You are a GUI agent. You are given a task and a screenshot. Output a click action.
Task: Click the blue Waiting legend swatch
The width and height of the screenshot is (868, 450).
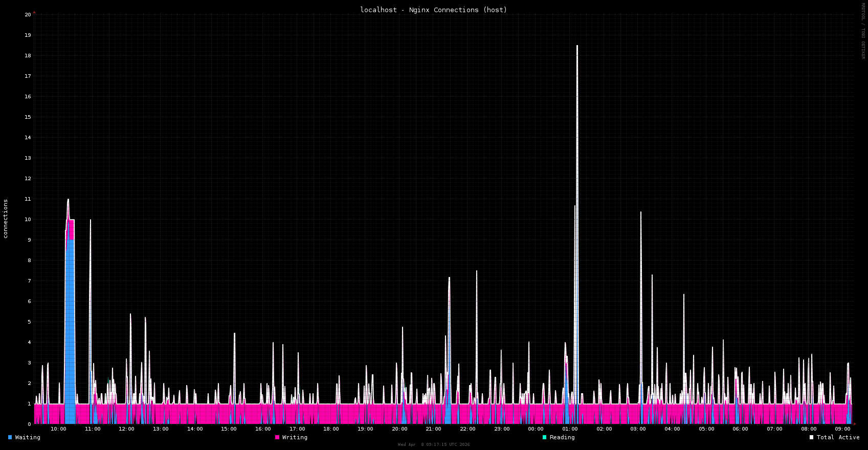[x=10, y=437]
